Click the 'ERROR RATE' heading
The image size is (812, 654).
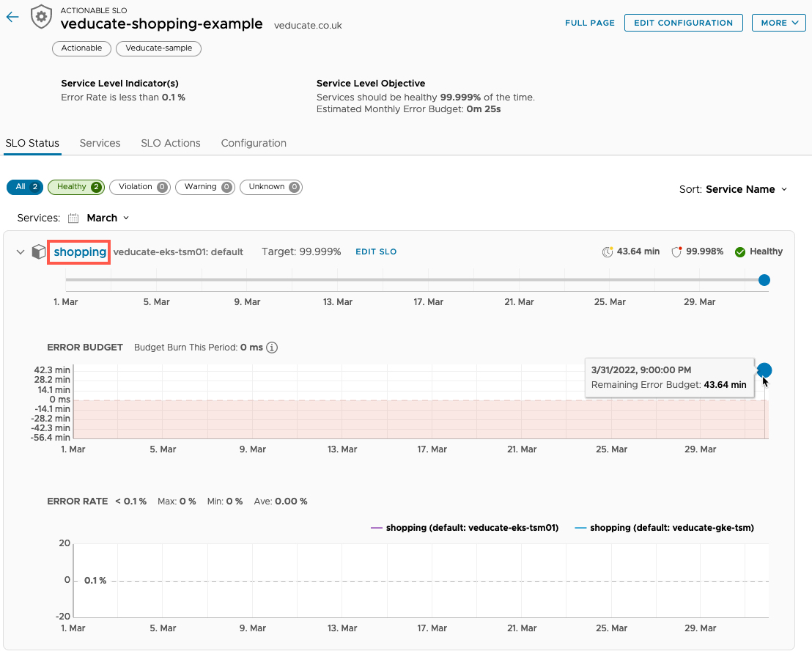point(78,501)
